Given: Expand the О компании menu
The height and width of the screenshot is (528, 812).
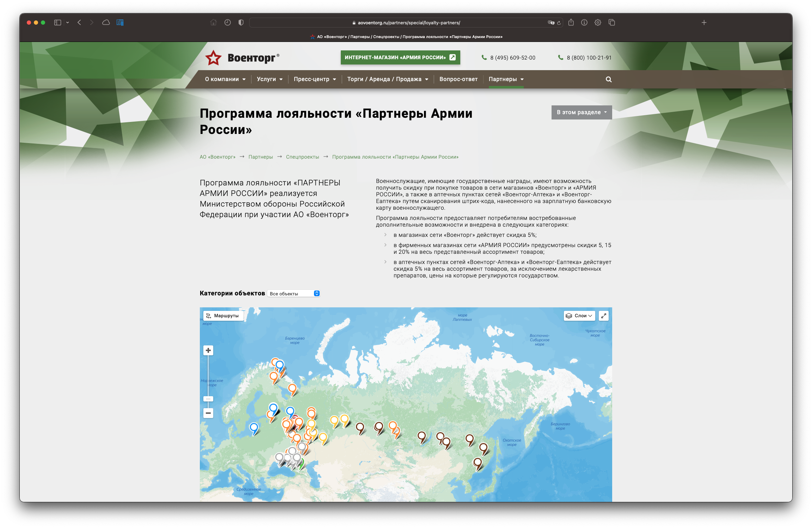Looking at the screenshot, I should [x=225, y=79].
